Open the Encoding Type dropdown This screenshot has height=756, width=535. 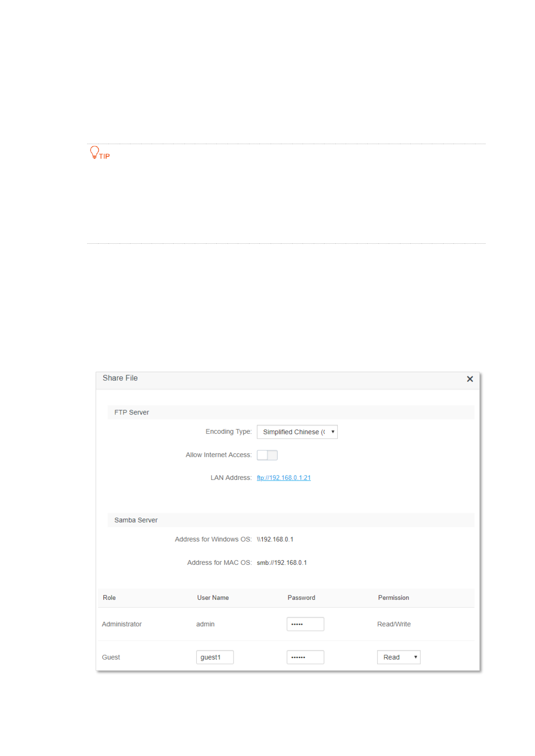coord(297,432)
